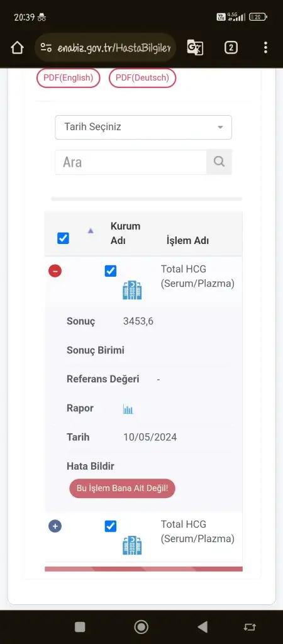Click the hospital icon in second HCG row
The height and width of the screenshot is (644, 283).
(132, 545)
